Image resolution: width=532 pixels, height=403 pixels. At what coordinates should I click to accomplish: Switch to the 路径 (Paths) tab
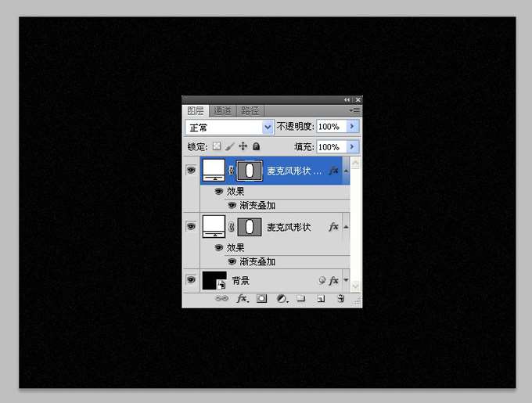pos(250,110)
